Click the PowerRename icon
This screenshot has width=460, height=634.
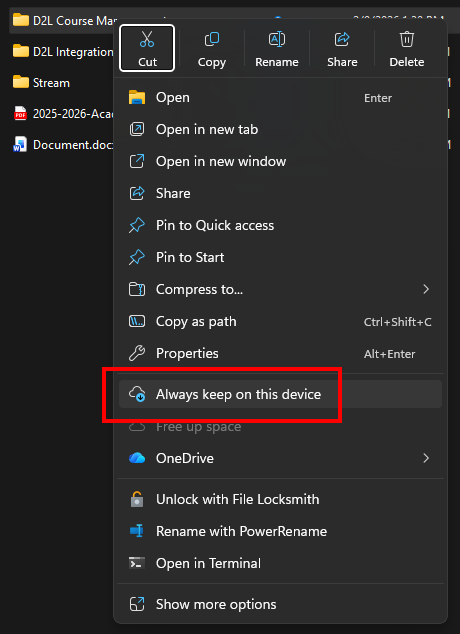(137, 531)
